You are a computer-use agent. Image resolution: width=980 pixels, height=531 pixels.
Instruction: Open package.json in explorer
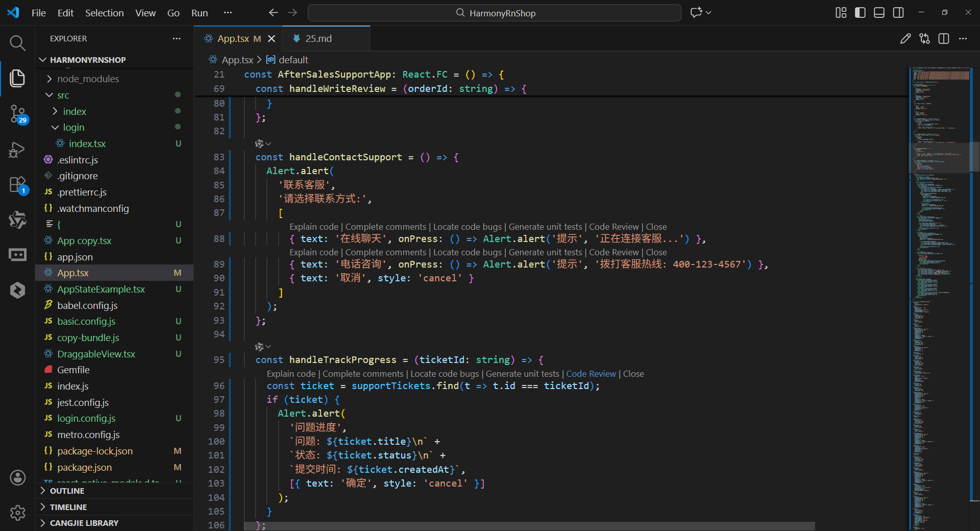(114, 468)
